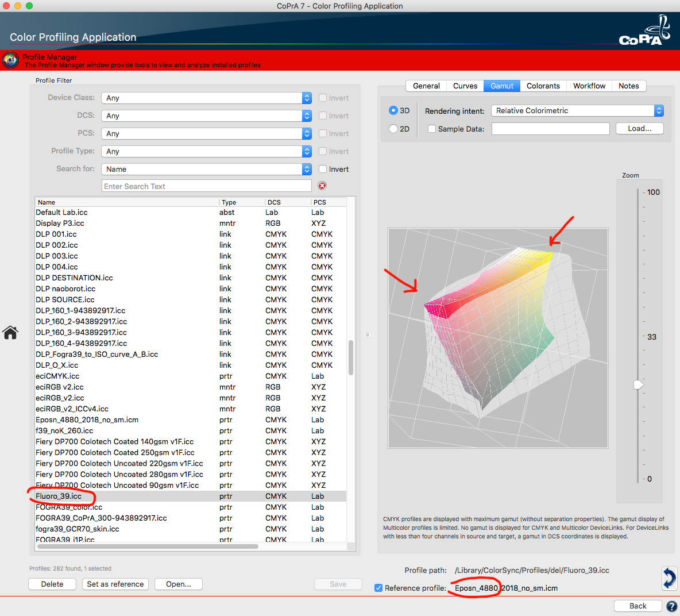Click the Sample Data text field

[x=550, y=128]
